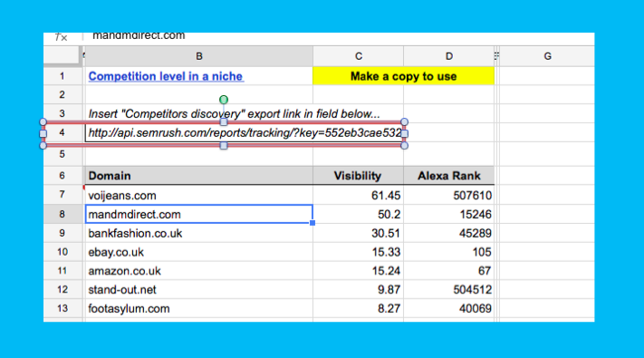Select row 1 header
Viewport: 644px width, 358px height.
(x=62, y=76)
